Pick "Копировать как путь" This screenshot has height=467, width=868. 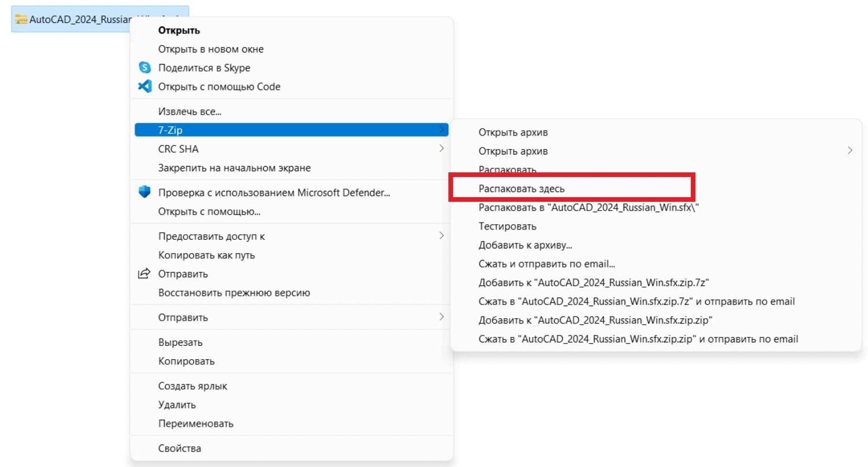pyautogui.click(x=207, y=255)
